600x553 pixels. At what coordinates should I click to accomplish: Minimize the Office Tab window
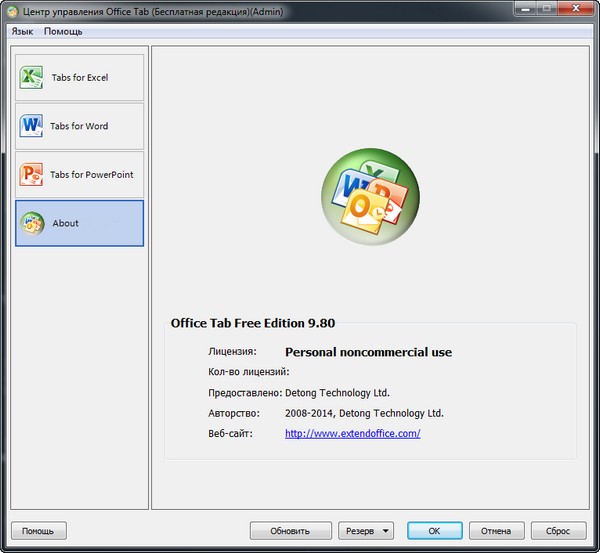point(525,8)
